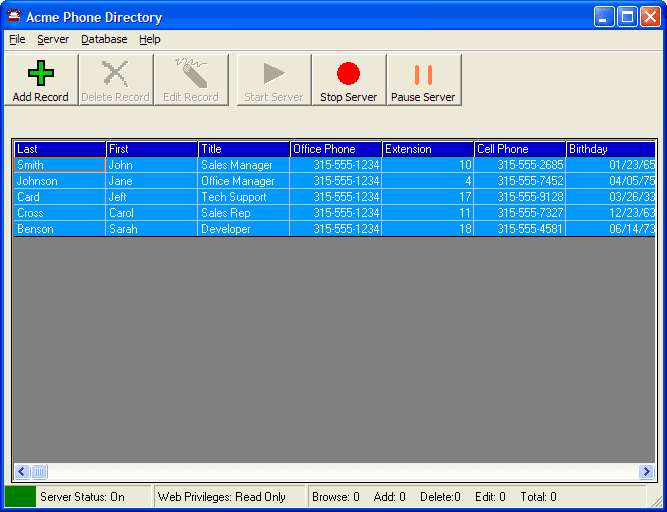Click the Edit Record pencil button
667x512 pixels.
191,80
